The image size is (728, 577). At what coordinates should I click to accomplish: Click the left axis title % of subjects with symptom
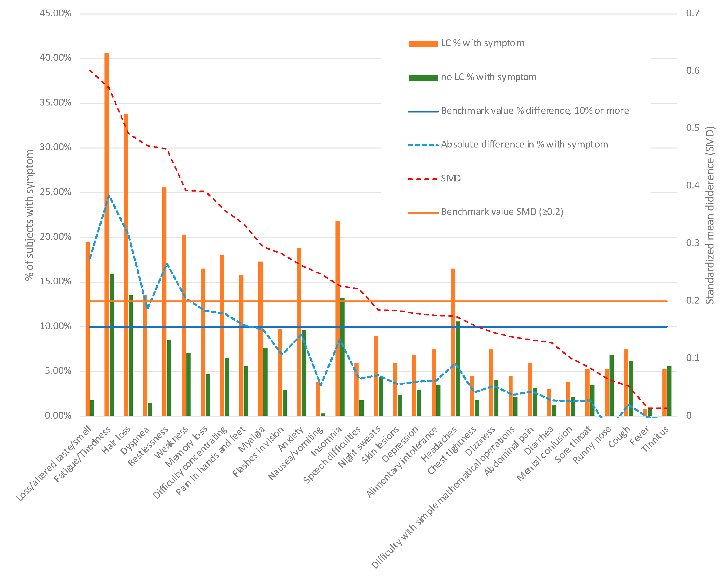pyautogui.click(x=29, y=215)
